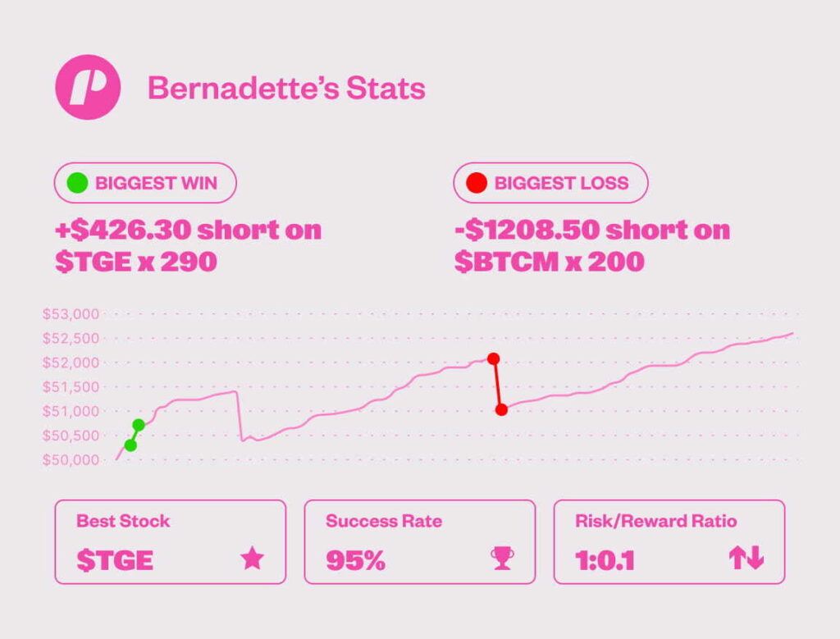Open the Best Stock card

[170, 541]
